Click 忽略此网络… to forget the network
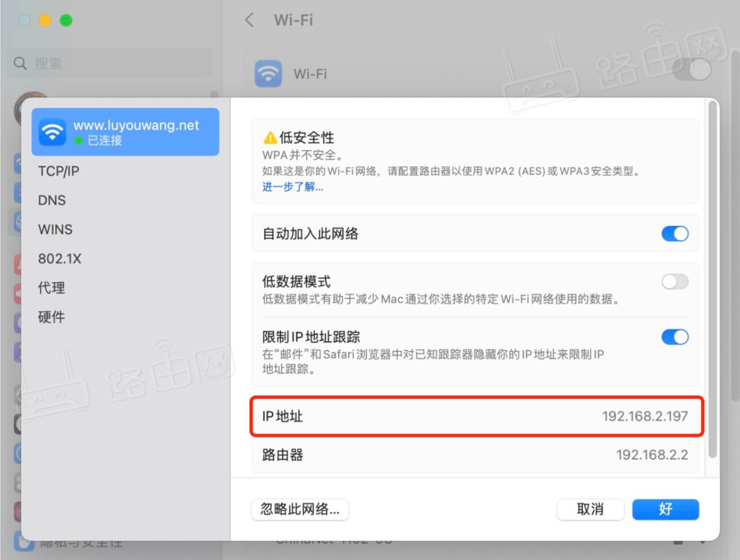Image resolution: width=740 pixels, height=560 pixels. point(300,510)
